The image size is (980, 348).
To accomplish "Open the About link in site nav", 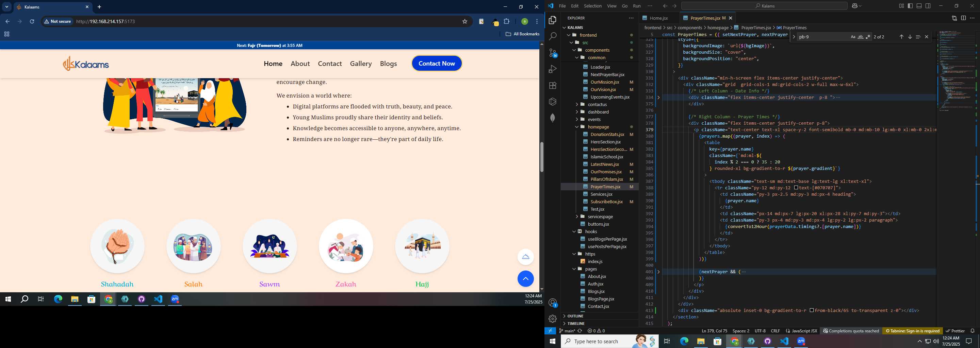I will (x=300, y=64).
